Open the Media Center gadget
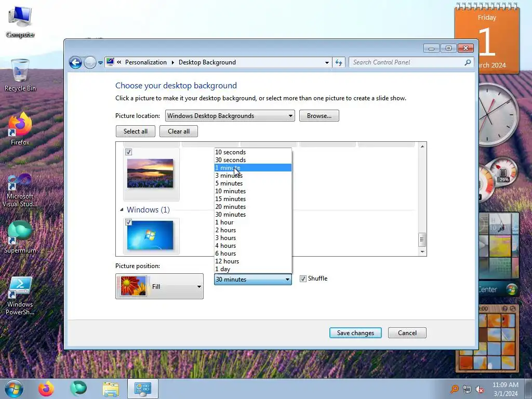This screenshot has width=532, height=399. click(499, 254)
